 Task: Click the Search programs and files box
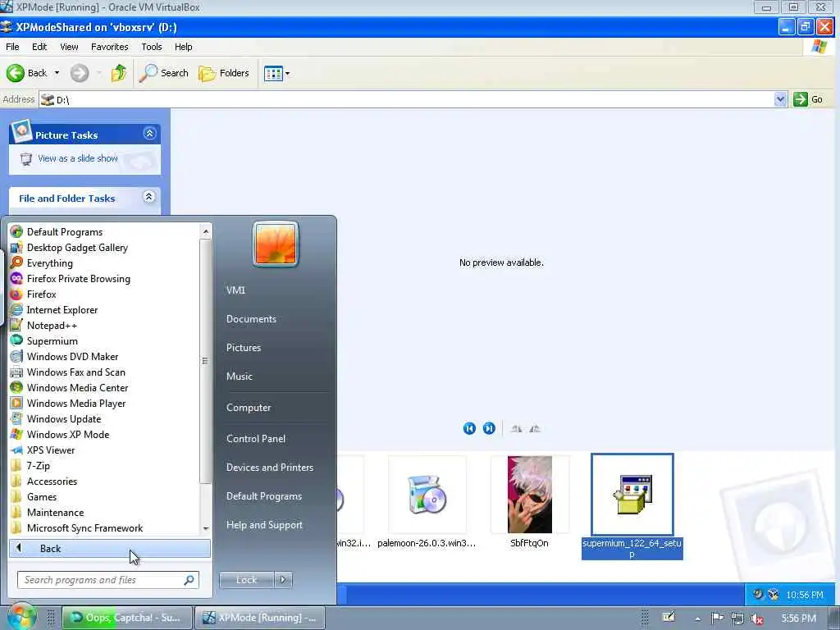point(108,580)
